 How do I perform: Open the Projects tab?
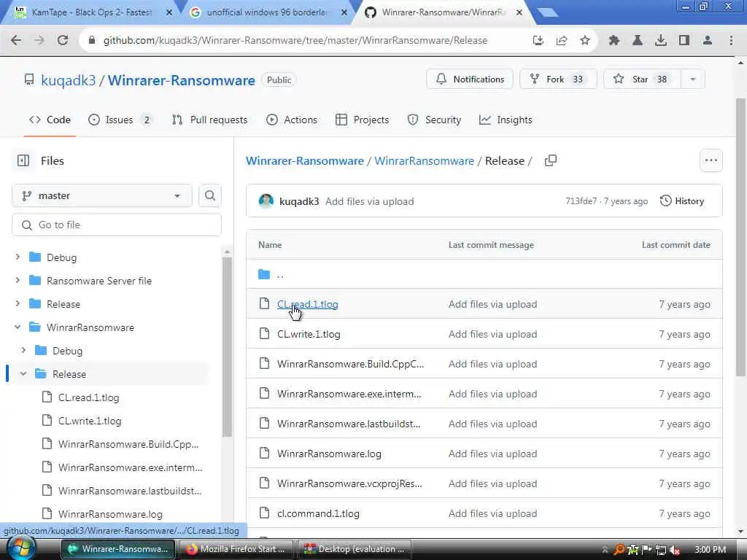tap(362, 120)
